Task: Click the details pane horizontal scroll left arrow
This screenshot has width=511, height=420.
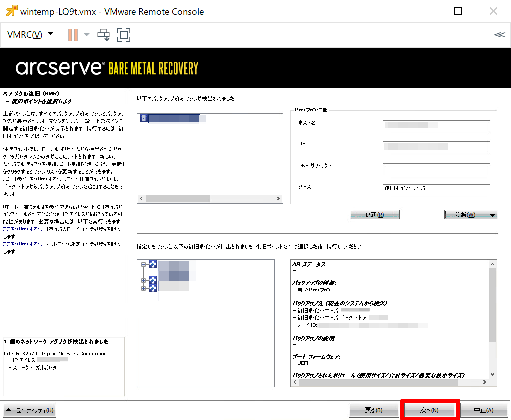Action: (x=295, y=382)
